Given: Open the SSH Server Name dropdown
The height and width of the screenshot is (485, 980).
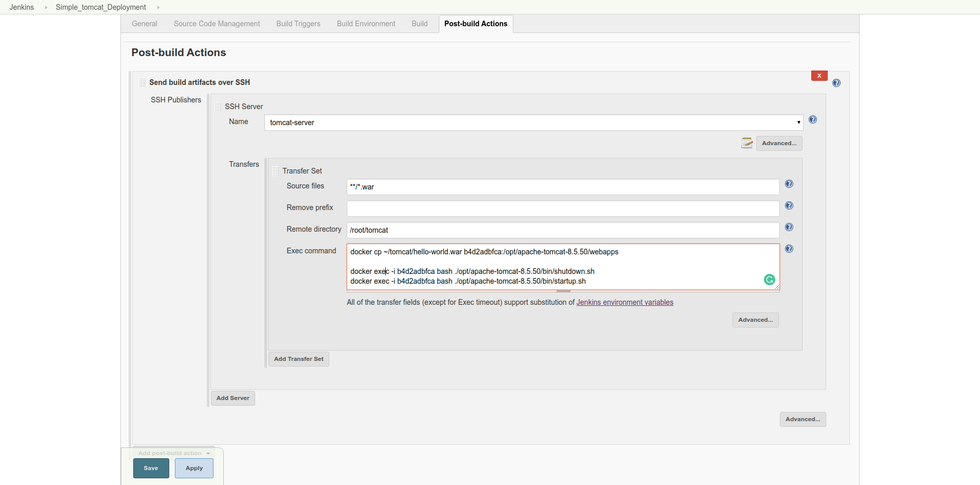Looking at the screenshot, I should (533, 123).
